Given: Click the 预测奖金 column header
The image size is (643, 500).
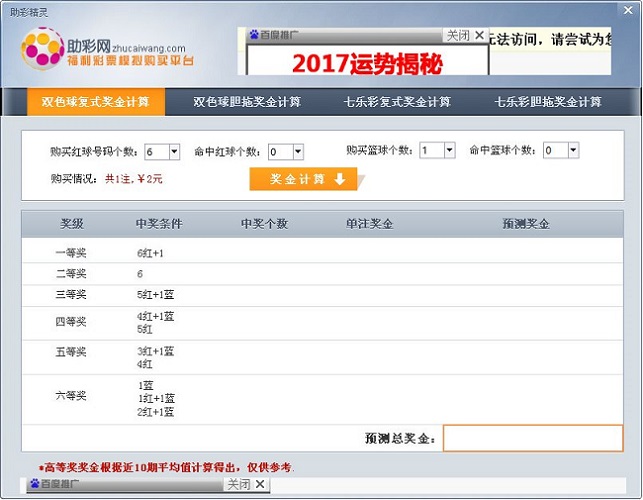Looking at the screenshot, I should pyautogui.click(x=526, y=224).
